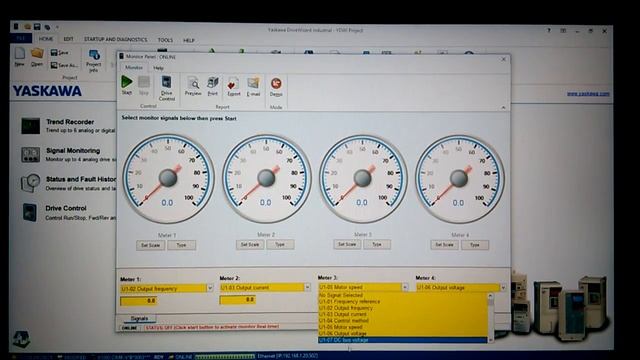
Task: Open Status and Fault History
Action: pos(81,179)
